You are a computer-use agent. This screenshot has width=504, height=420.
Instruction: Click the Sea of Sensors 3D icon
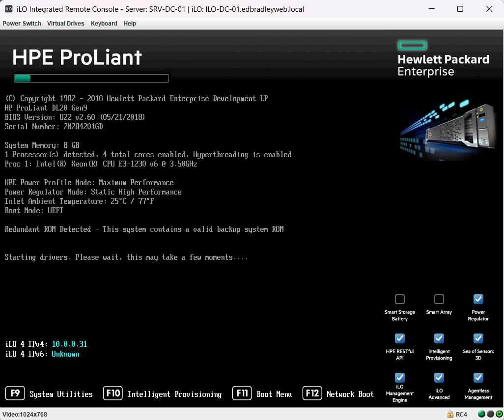[x=478, y=338]
